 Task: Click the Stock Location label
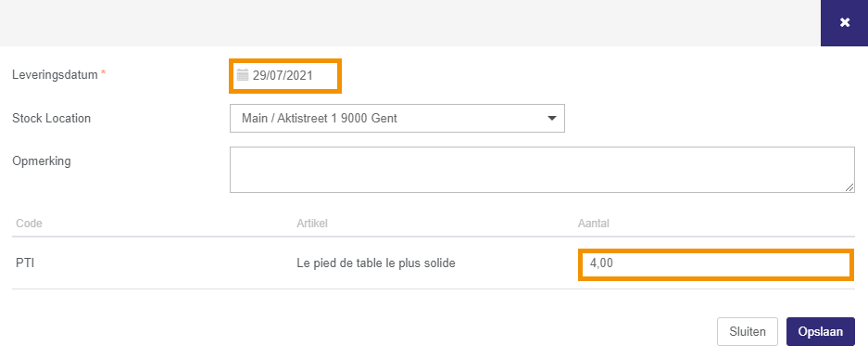[52, 118]
